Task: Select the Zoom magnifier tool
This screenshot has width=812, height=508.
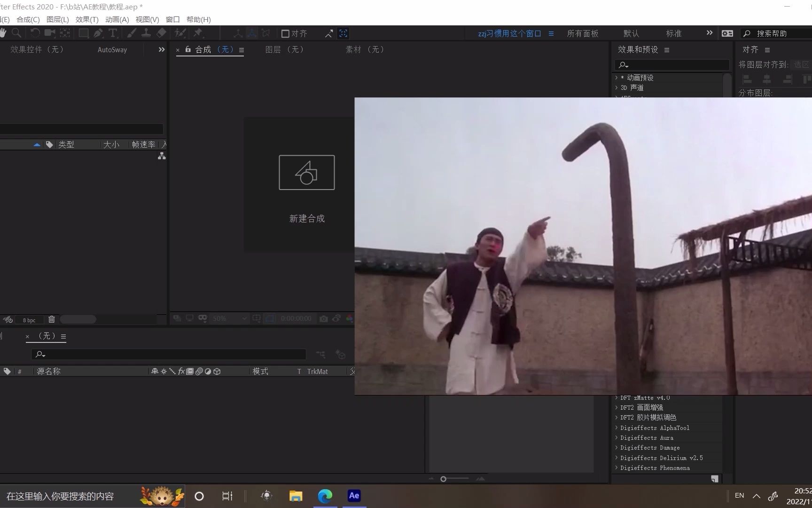Action: pos(16,33)
